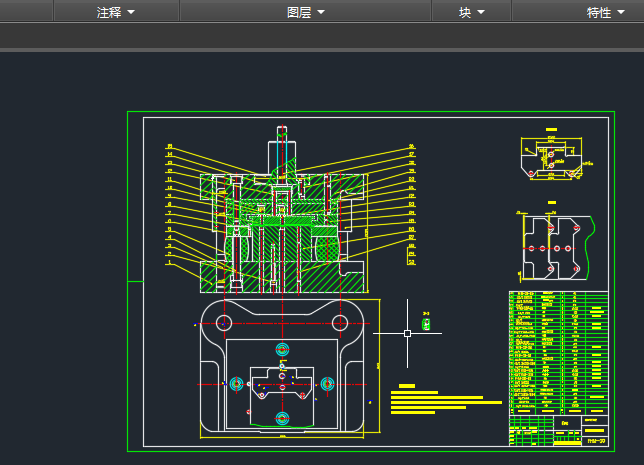Viewport: 644px width, 465px height.
Task: Open the 特性 panel flyout
Action: 606,12
